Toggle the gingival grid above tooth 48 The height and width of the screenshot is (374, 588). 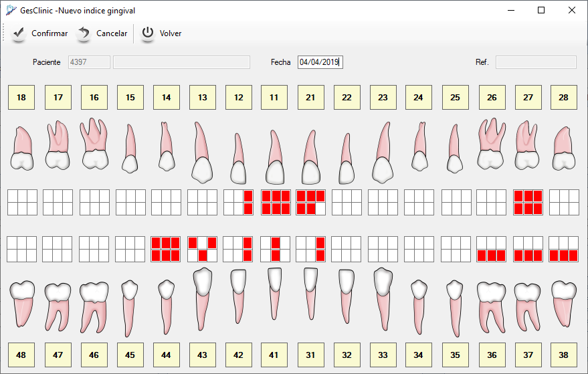(22, 249)
